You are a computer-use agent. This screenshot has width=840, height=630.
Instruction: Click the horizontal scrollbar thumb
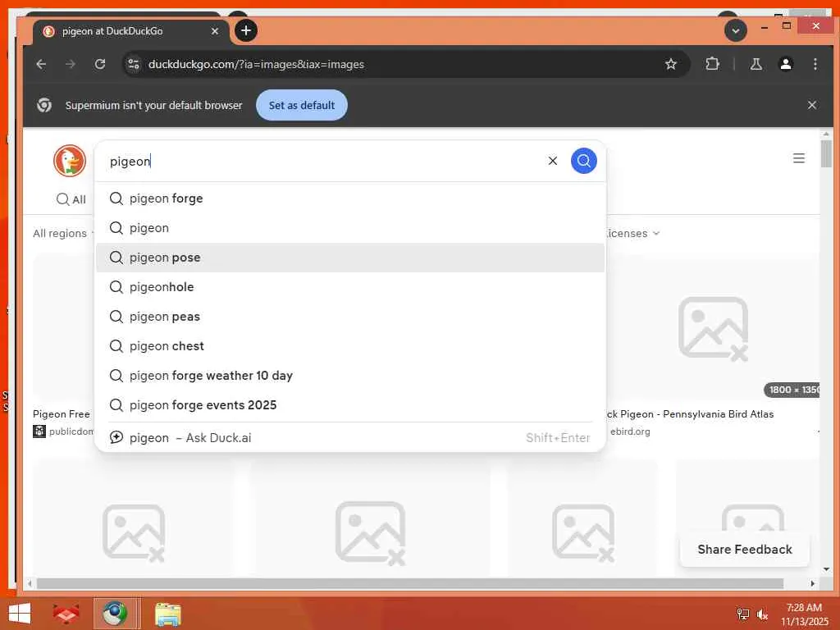point(410,583)
